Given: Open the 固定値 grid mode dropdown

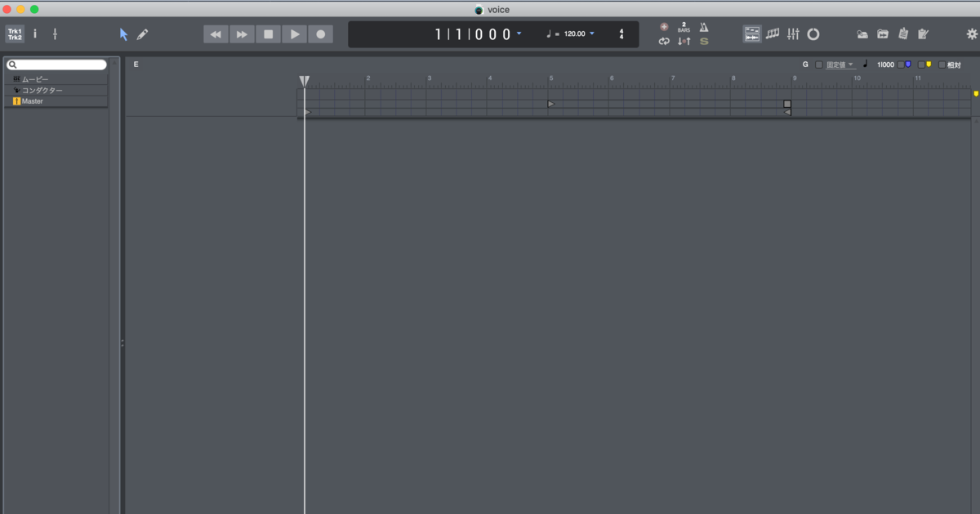Looking at the screenshot, I should tap(840, 65).
